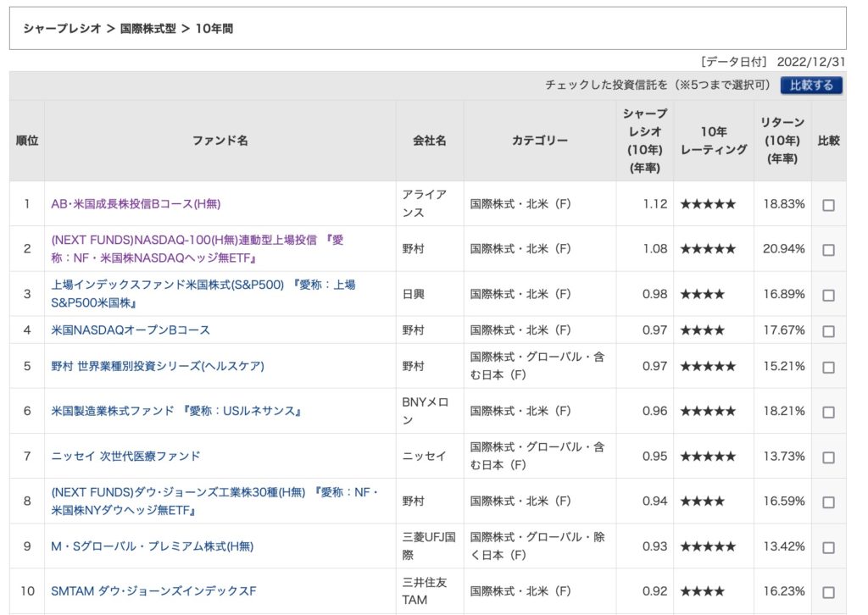Click the 比較する button
This screenshot has width=868, height=615.
[x=811, y=86]
